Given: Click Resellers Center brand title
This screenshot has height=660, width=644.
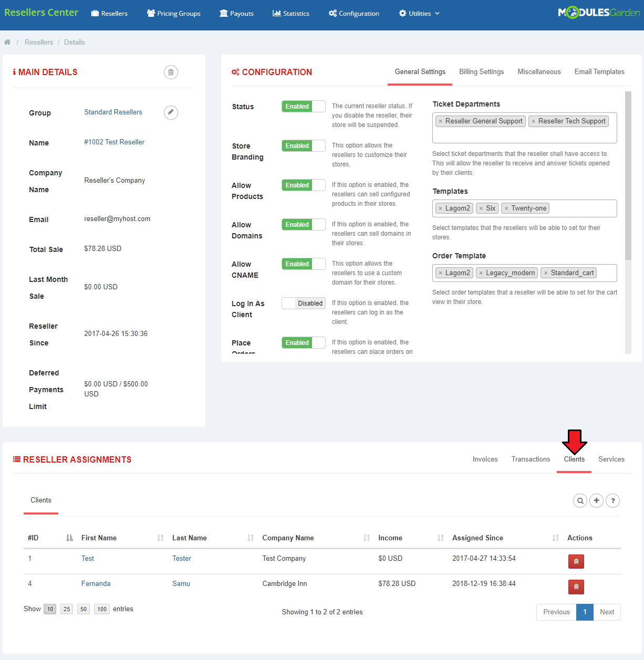Looking at the screenshot, I should [x=41, y=13].
